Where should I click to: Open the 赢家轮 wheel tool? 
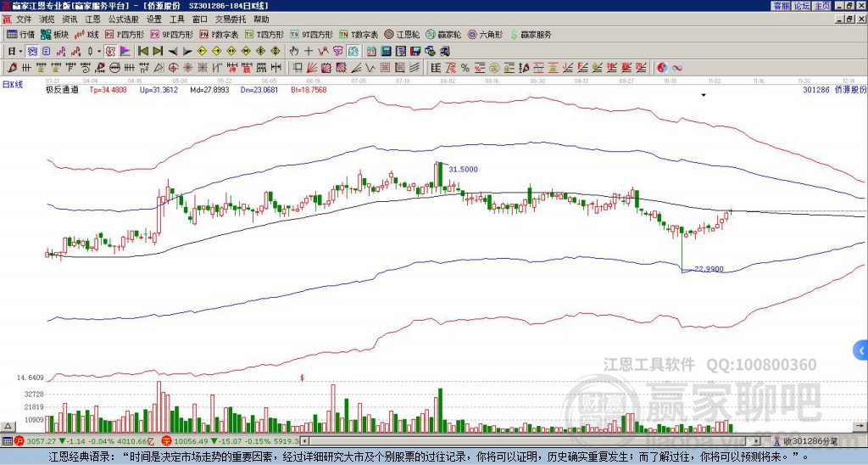(x=443, y=34)
